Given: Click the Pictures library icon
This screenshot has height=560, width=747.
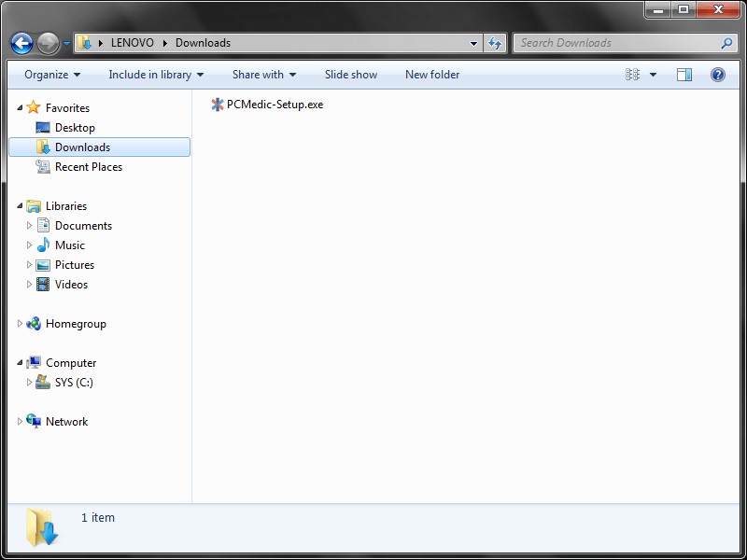Looking at the screenshot, I should pos(43,265).
